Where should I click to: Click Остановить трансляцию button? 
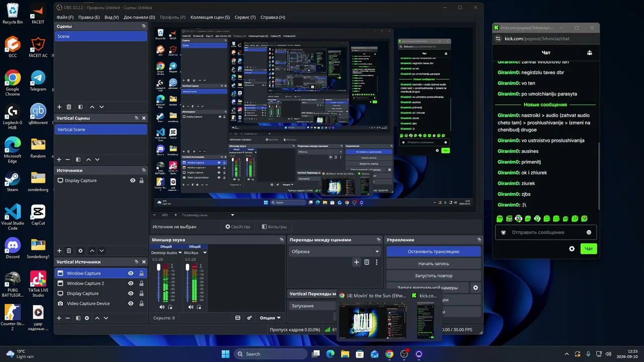coord(433,251)
